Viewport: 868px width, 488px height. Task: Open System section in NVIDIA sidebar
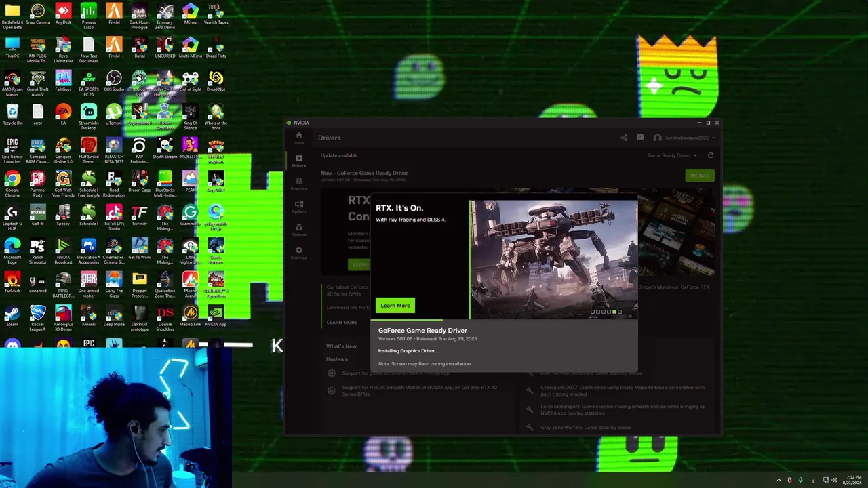click(298, 207)
